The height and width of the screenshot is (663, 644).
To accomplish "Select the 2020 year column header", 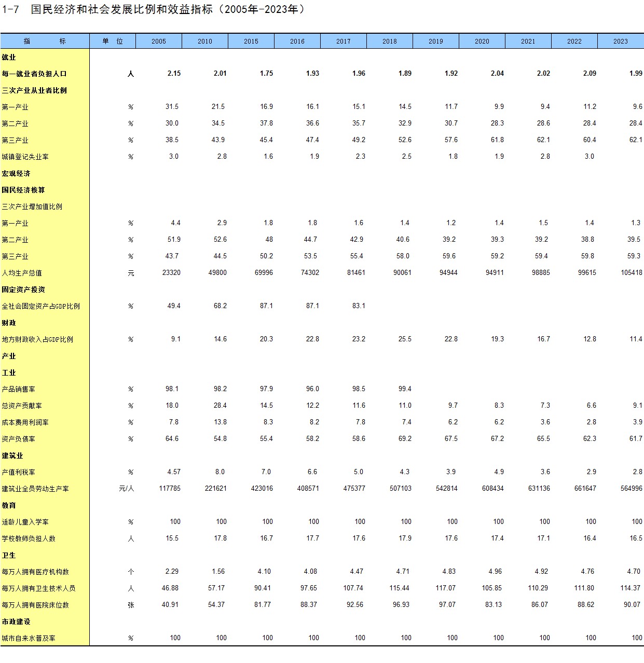I will (482, 42).
